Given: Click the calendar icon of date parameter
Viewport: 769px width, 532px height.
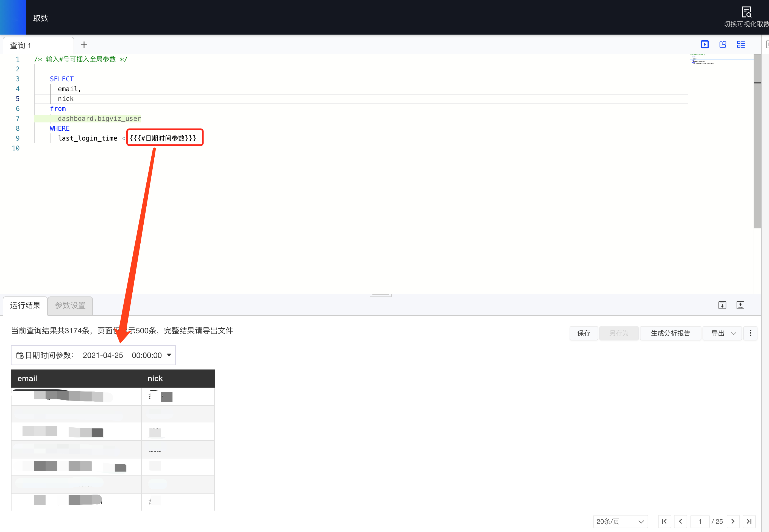Looking at the screenshot, I should [20, 355].
